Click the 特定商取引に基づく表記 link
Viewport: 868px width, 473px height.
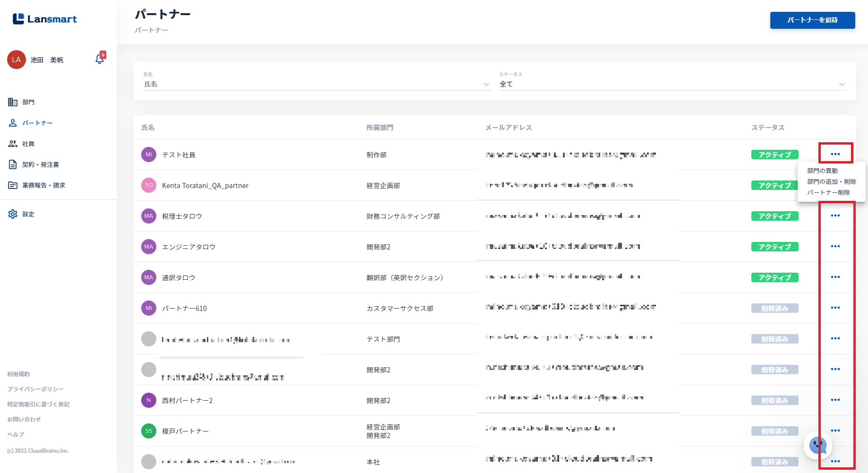[38, 404]
